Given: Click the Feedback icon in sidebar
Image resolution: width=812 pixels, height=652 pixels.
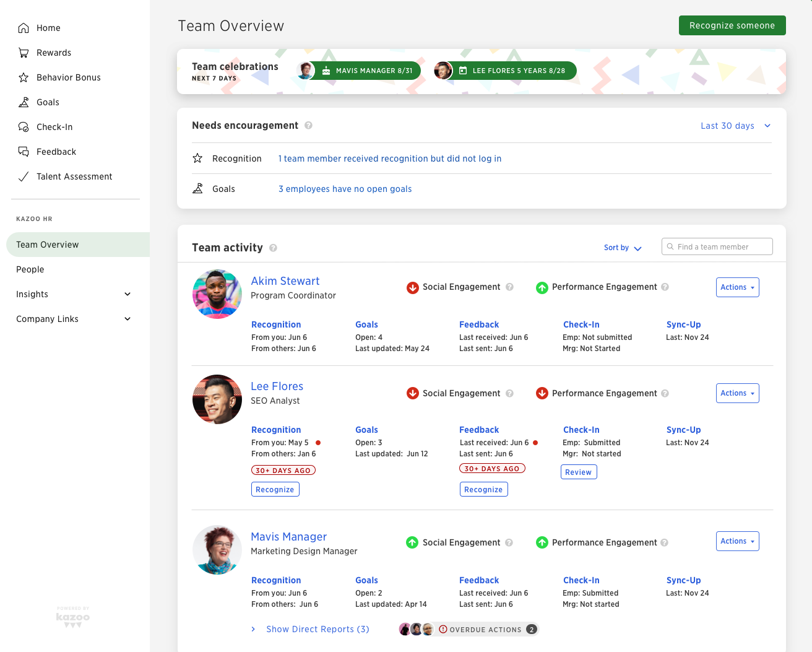Looking at the screenshot, I should pos(24,152).
